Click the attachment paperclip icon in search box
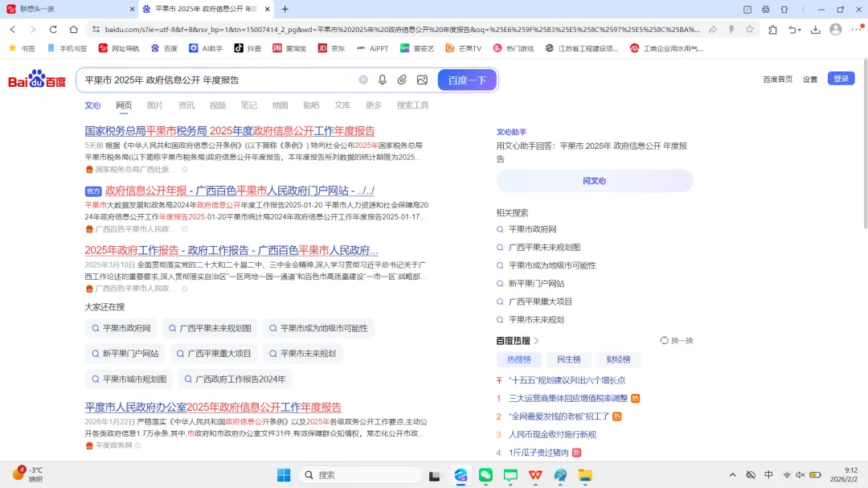The width and height of the screenshot is (868, 488). (x=402, y=80)
